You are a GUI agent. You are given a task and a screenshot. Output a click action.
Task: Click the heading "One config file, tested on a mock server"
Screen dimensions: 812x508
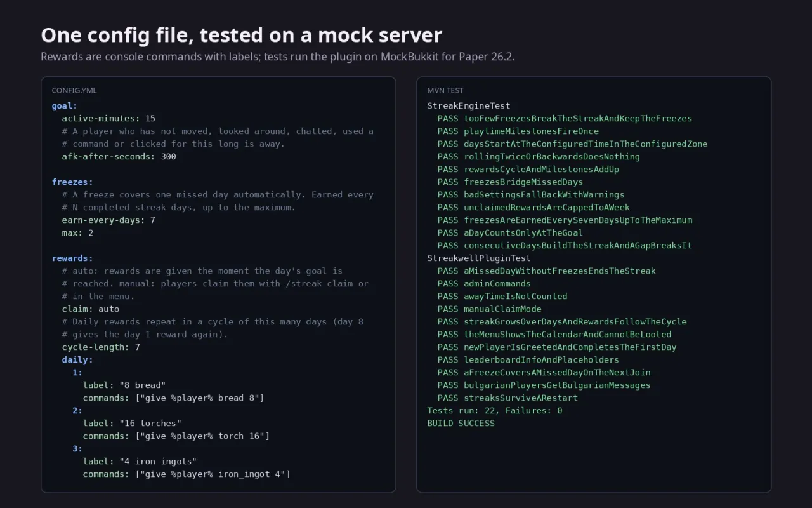click(x=241, y=35)
